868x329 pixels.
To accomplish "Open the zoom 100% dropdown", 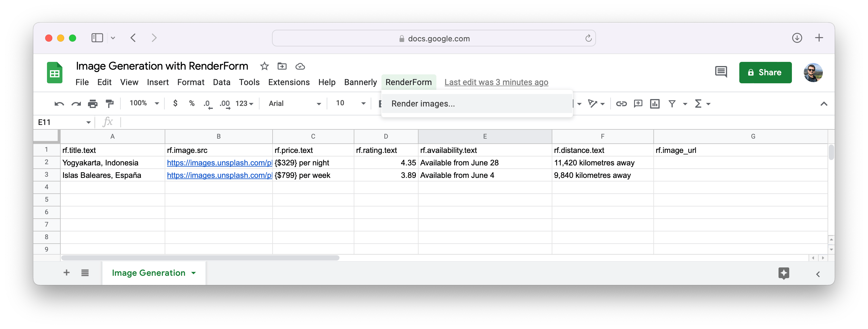I will point(144,104).
